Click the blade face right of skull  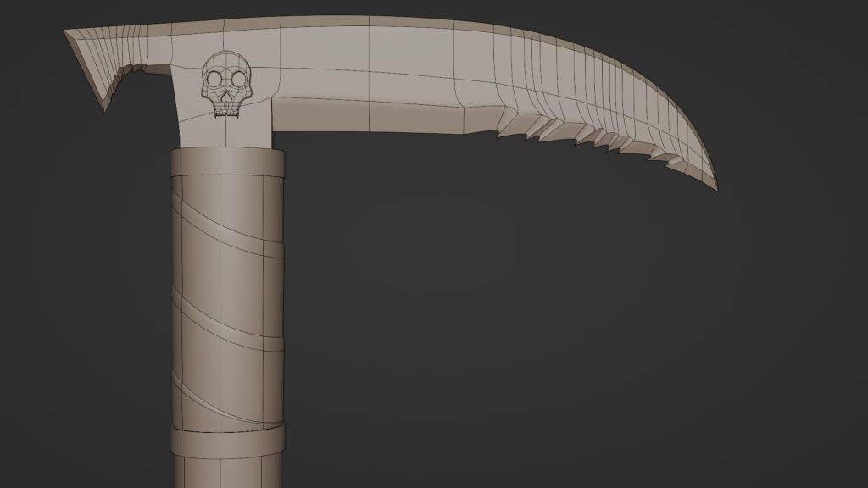356,68
